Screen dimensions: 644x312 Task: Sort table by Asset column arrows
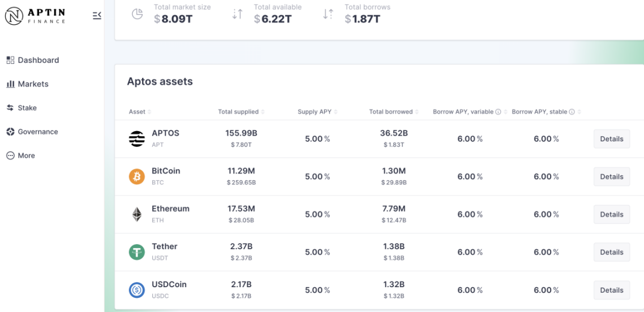(x=149, y=111)
